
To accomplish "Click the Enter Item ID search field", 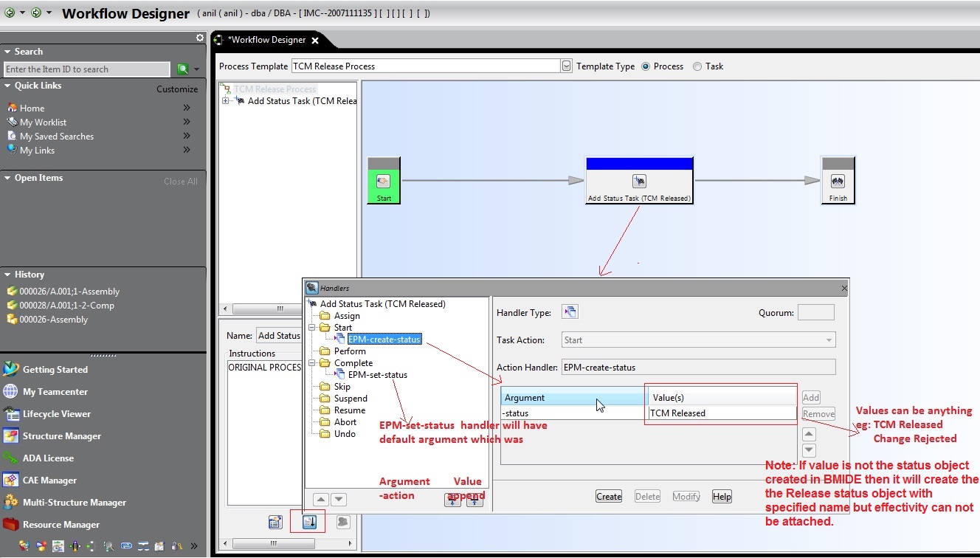I will point(86,69).
